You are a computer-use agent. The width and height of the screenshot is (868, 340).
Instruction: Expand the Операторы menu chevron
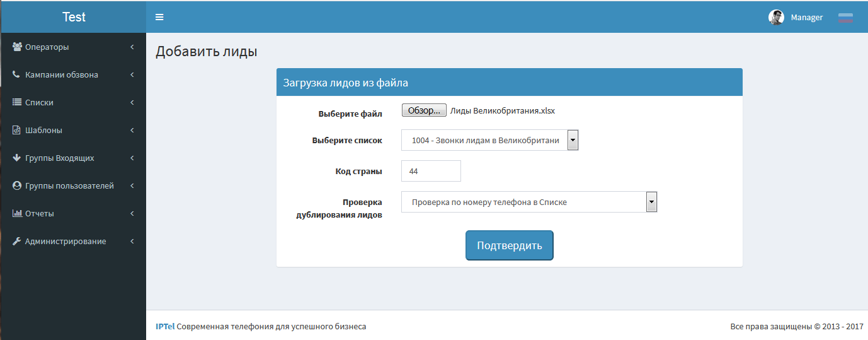point(132,47)
